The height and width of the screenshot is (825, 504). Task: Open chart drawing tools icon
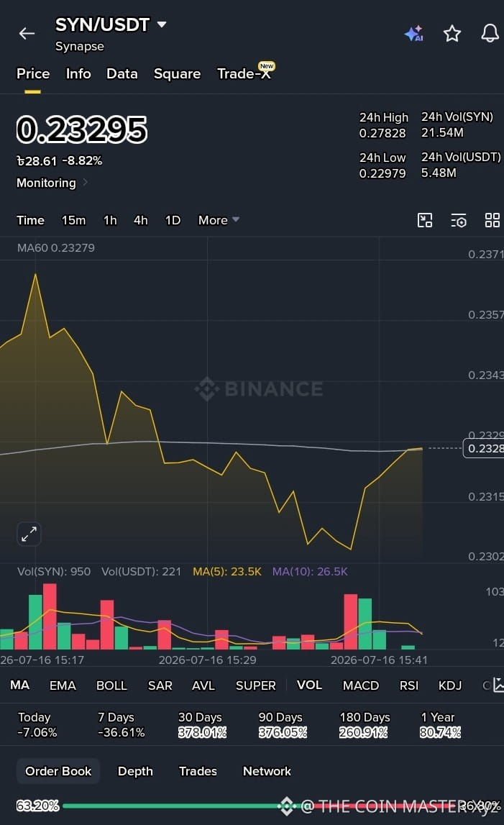coord(425,221)
